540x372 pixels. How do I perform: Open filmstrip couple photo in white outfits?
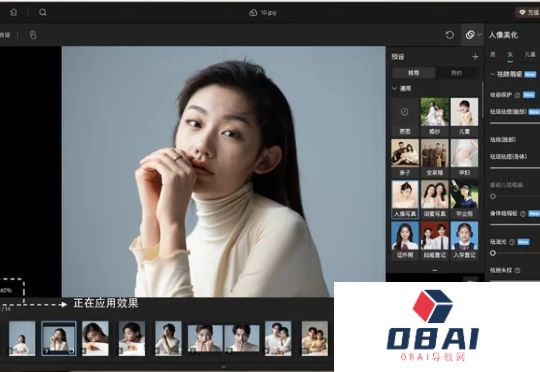tap(278, 338)
